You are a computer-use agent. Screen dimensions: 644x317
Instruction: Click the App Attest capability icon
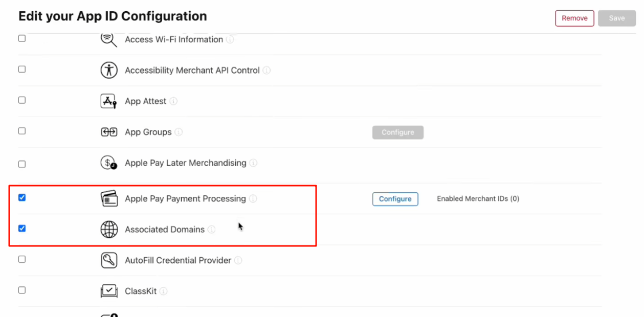pyautogui.click(x=109, y=101)
